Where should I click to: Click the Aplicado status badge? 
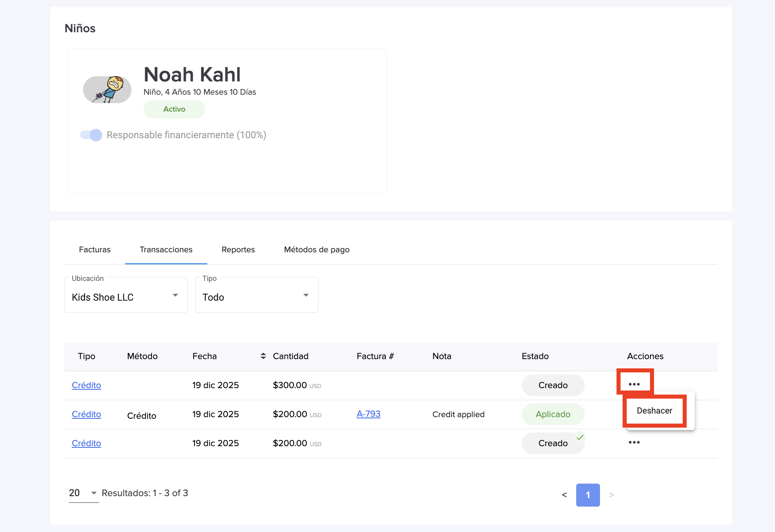552,414
